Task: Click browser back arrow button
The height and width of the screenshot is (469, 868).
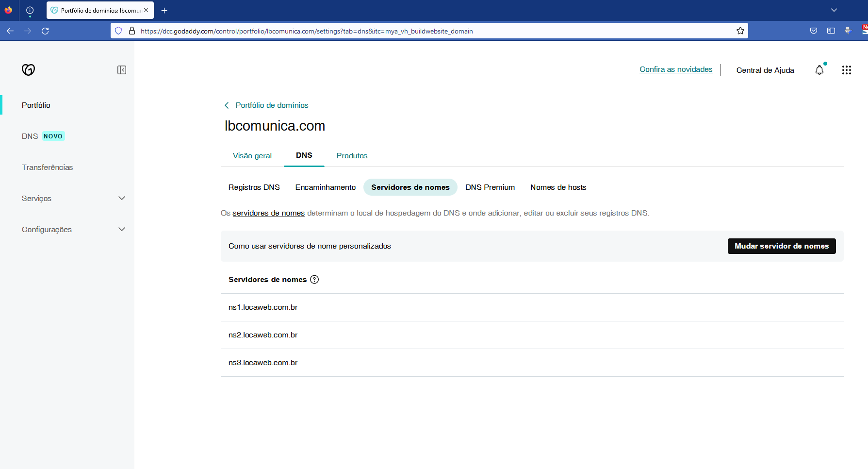Action: [x=10, y=31]
